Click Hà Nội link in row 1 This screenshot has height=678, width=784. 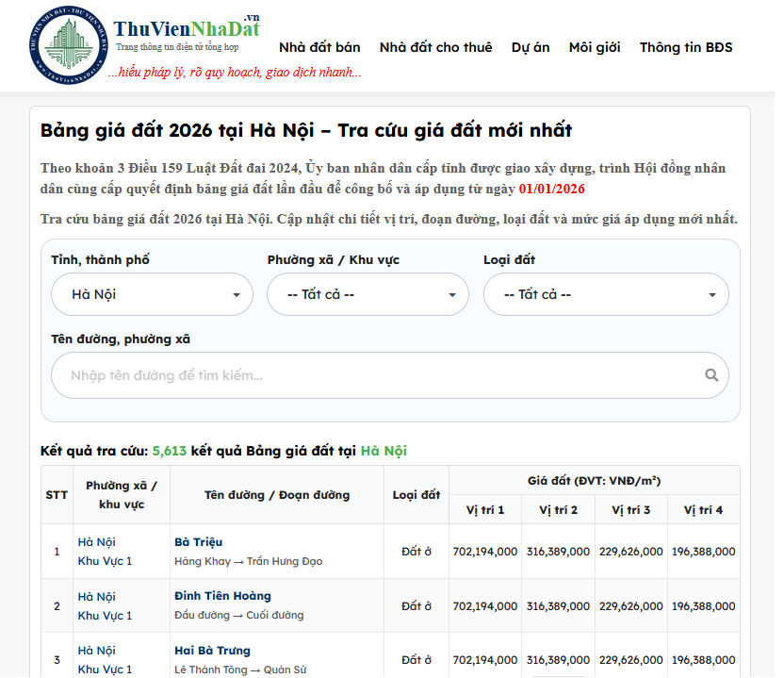(96, 542)
